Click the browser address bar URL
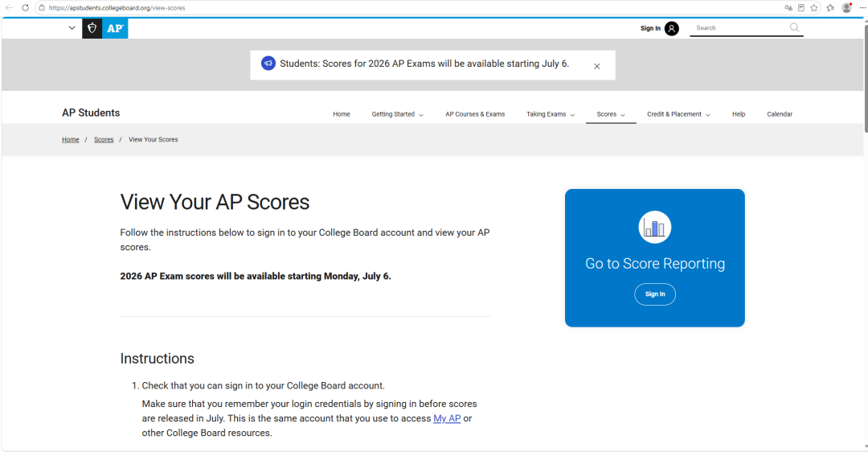Screen dimensions: 868x452 point(117,8)
